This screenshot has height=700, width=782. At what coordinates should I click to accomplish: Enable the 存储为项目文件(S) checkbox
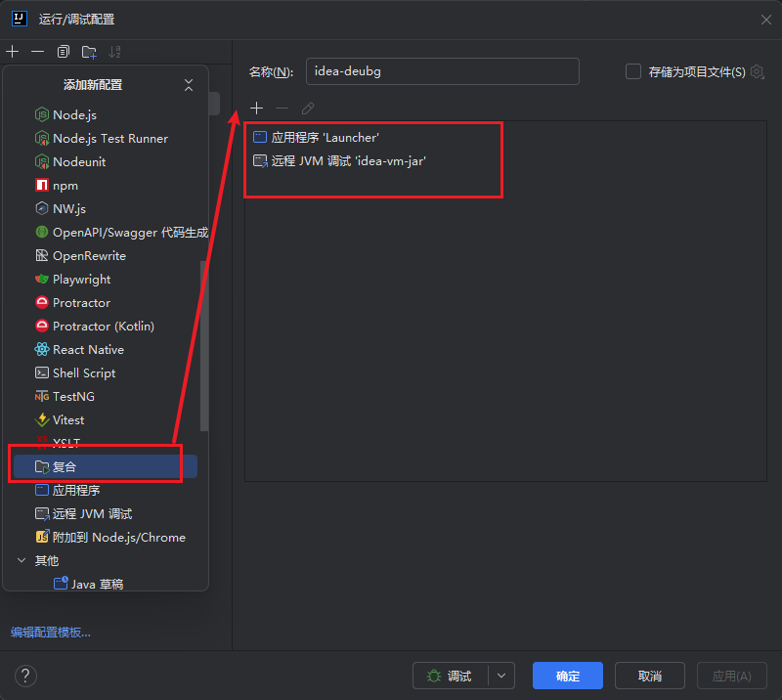coord(632,71)
